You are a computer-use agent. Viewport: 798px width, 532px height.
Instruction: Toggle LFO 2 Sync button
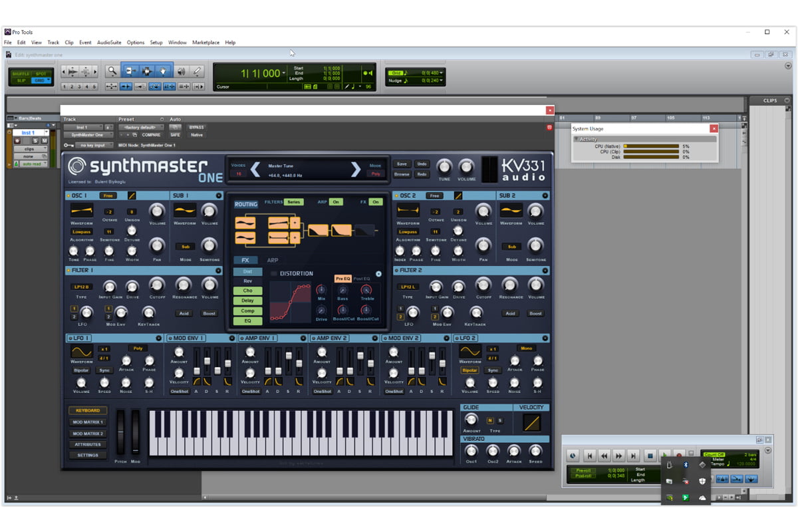[x=493, y=370]
